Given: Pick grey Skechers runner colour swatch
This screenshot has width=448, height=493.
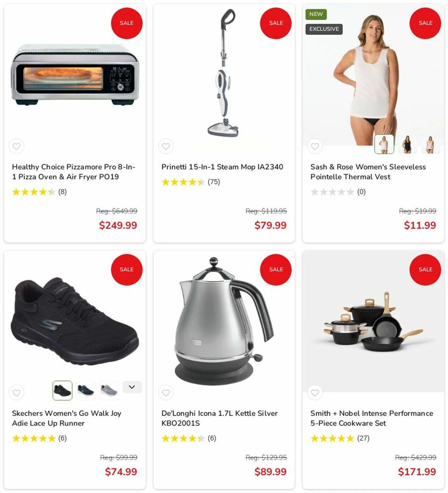Looking at the screenshot, I should [109, 390].
